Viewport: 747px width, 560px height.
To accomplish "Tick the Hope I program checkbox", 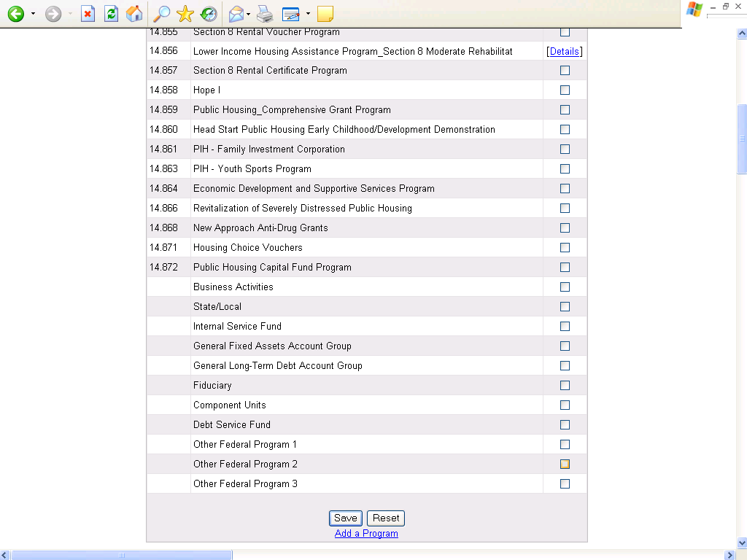I will [565, 90].
